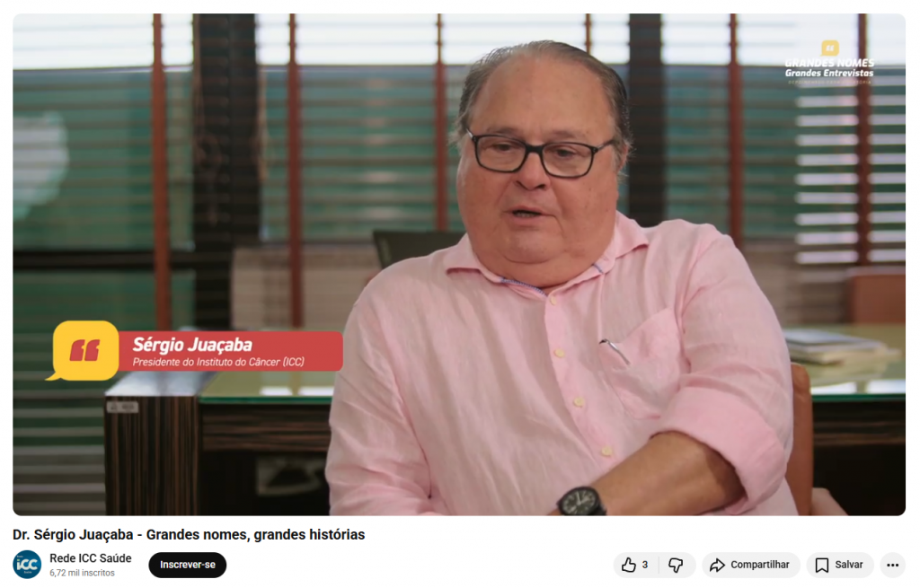Open the Rede ICC Saúde channel name link
The image size is (920, 588).
91,558
